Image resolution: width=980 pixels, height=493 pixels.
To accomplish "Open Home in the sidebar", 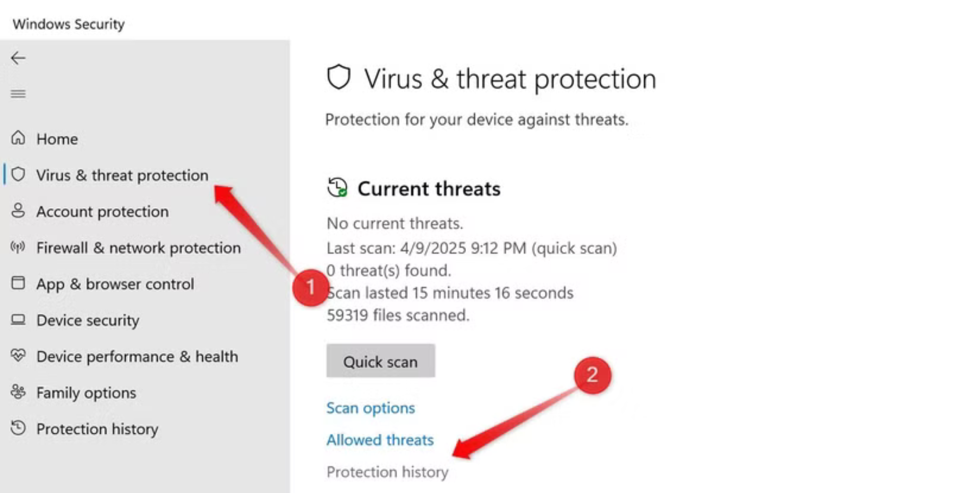I will click(x=57, y=139).
